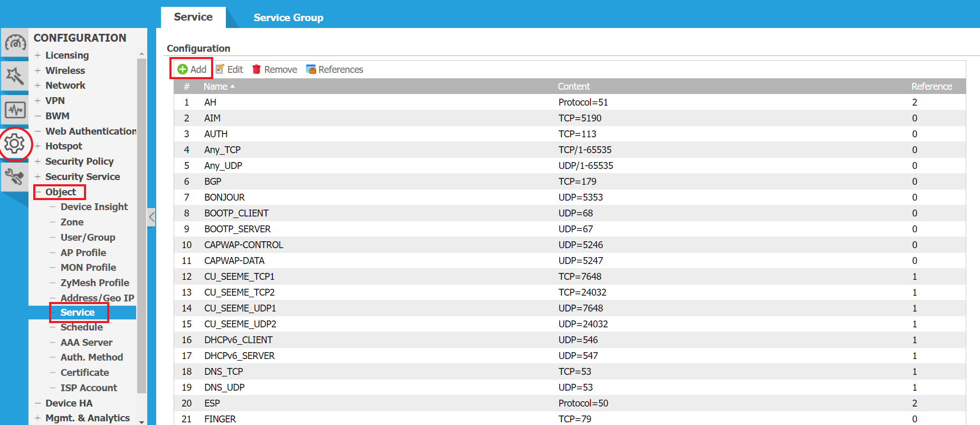This screenshot has width=980, height=425.
Task: Expand the Hotspot tree node
Action: tap(37, 146)
